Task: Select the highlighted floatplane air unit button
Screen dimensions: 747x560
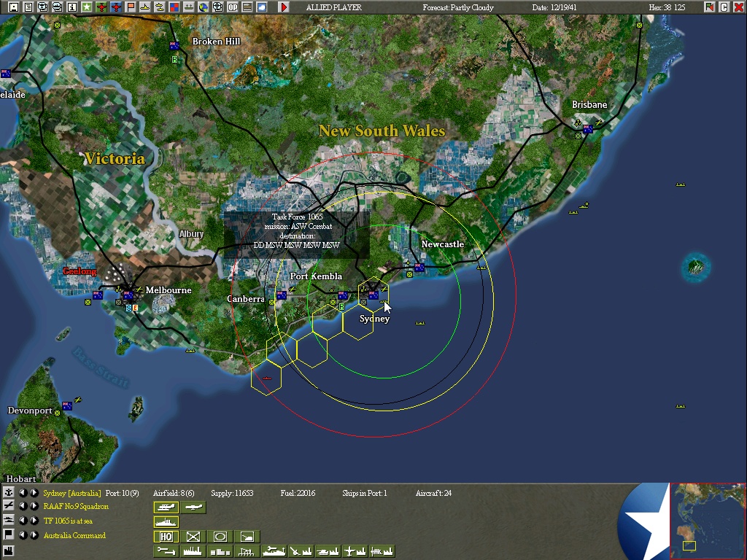Action: pyautogui.click(x=166, y=507)
